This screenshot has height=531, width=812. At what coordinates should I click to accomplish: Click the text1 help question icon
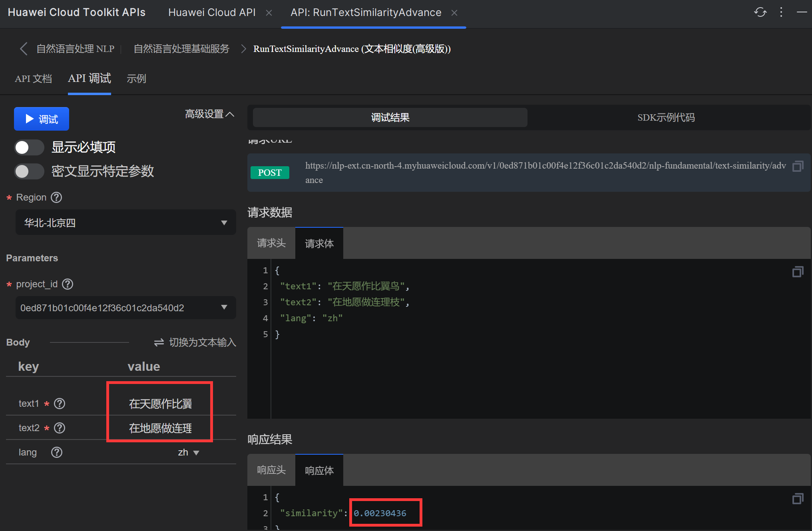click(x=60, y=404)
